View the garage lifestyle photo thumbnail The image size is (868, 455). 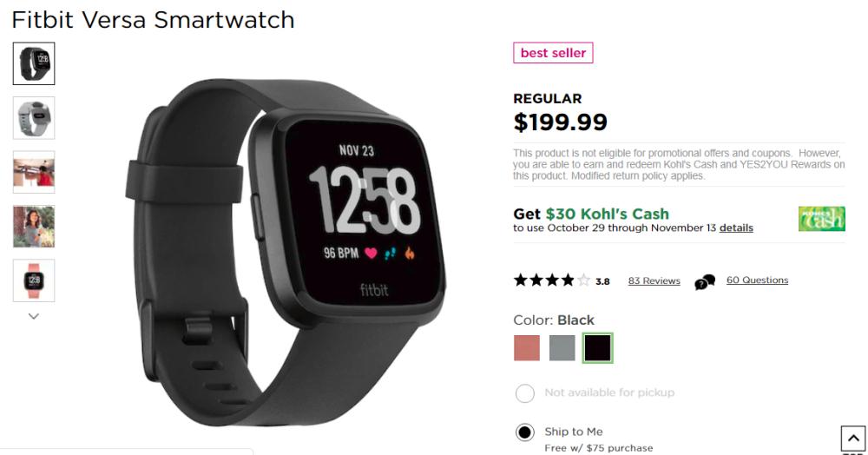(x=34, y=172)
